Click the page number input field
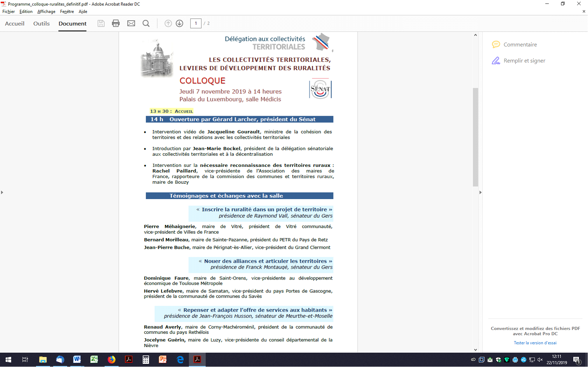Viewport: 588px width, 367px height. pyautogui.click(x=196, y=23)
